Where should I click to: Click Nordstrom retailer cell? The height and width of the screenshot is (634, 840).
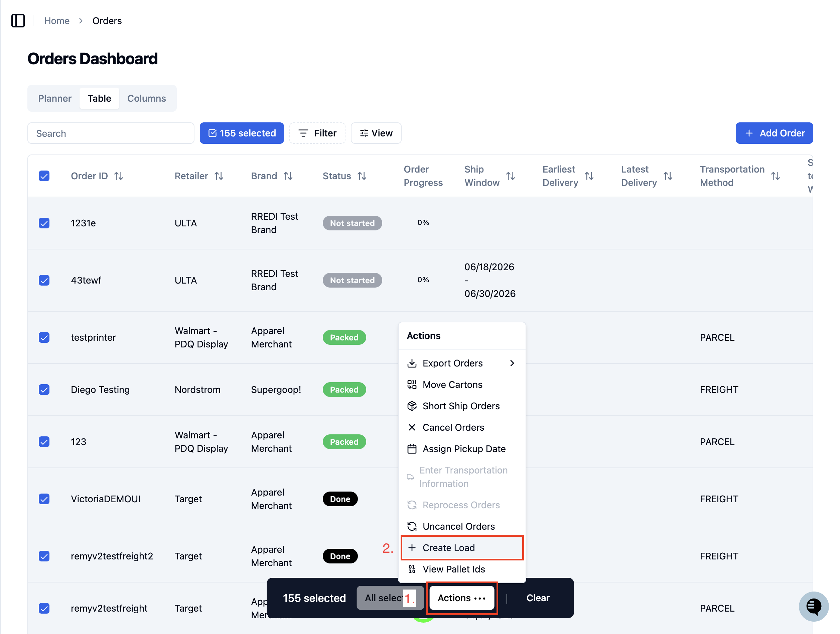(197, 390)
